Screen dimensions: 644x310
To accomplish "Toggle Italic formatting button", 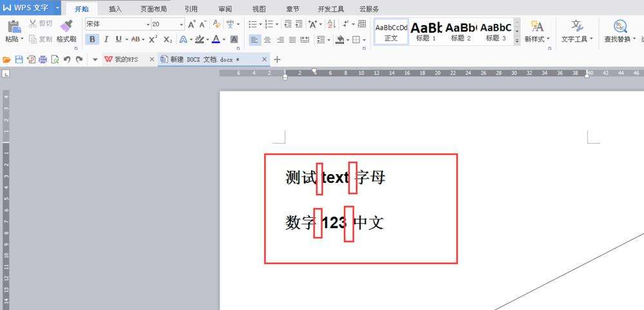I will [106, 39].
